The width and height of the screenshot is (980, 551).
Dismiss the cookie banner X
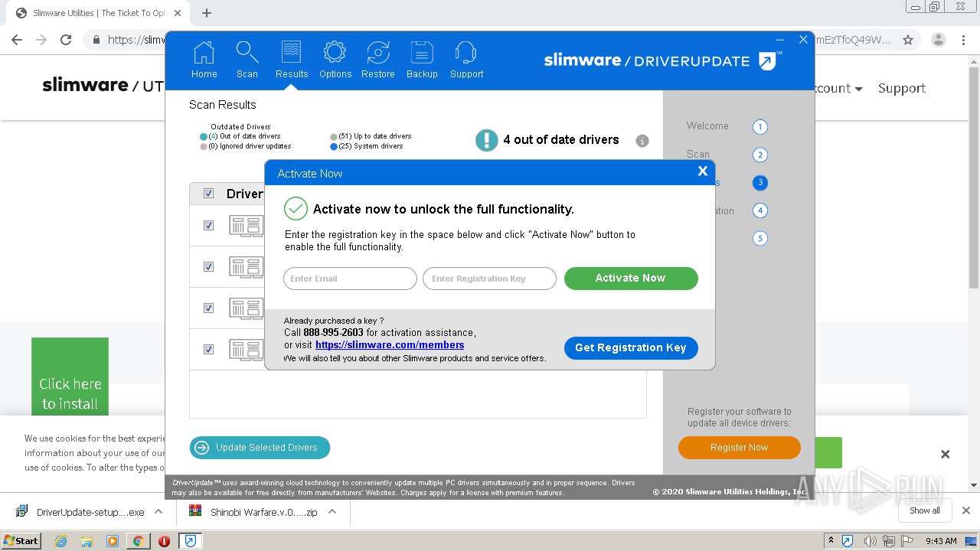click(x=945, y=454)
